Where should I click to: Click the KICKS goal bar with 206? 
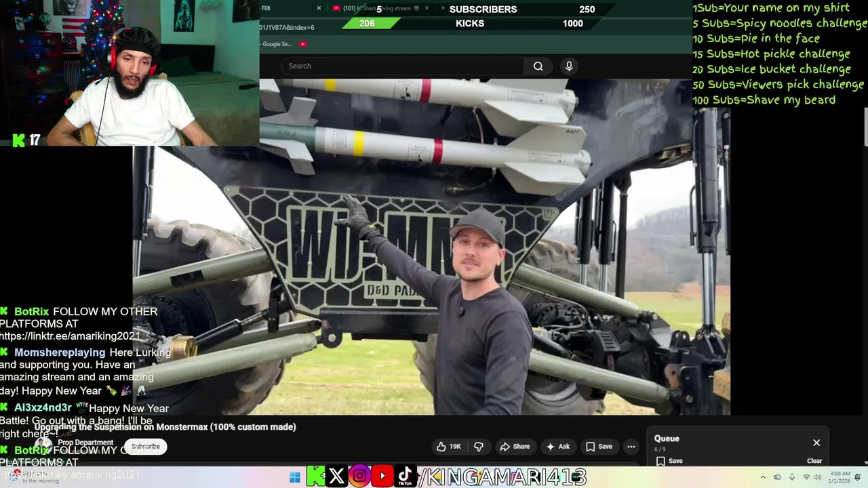(x=469, y=23)
